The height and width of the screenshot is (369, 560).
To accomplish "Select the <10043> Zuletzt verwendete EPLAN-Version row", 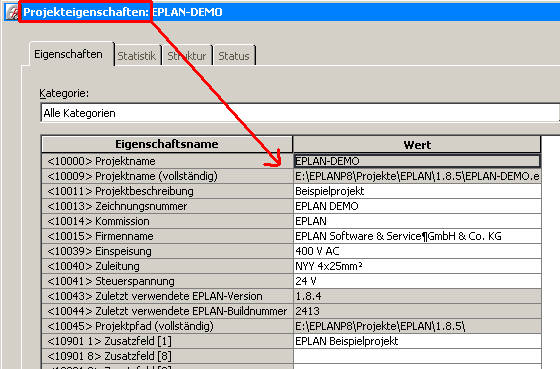I will [291, 296].
